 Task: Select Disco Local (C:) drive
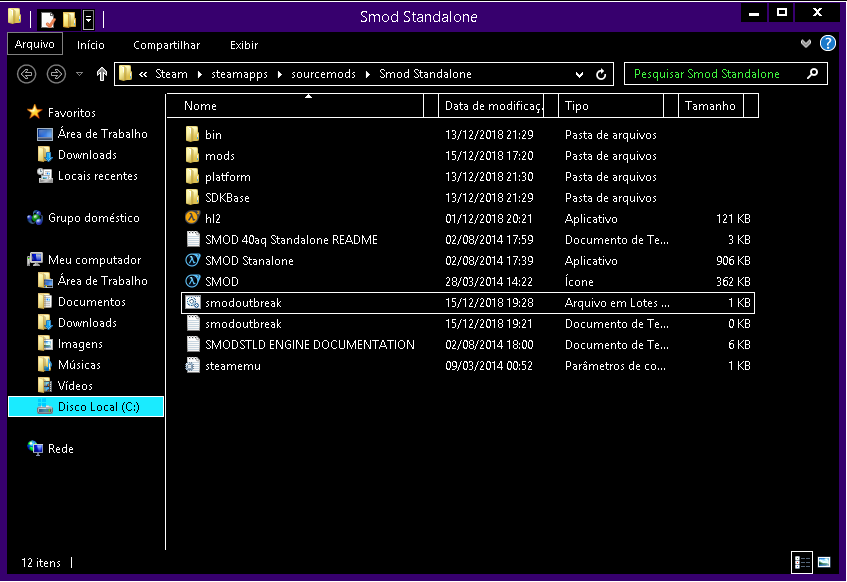[x=86, y=407]
